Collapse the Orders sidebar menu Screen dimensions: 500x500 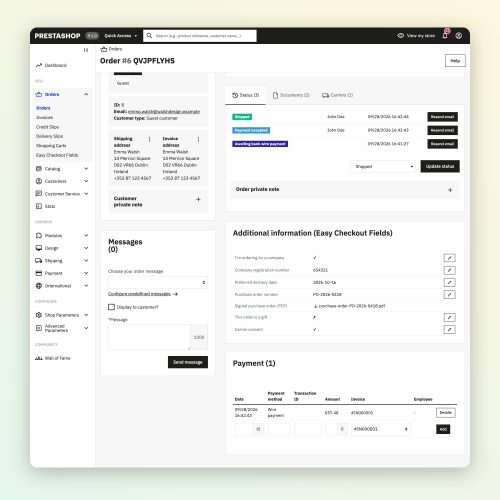click(86, 94)
